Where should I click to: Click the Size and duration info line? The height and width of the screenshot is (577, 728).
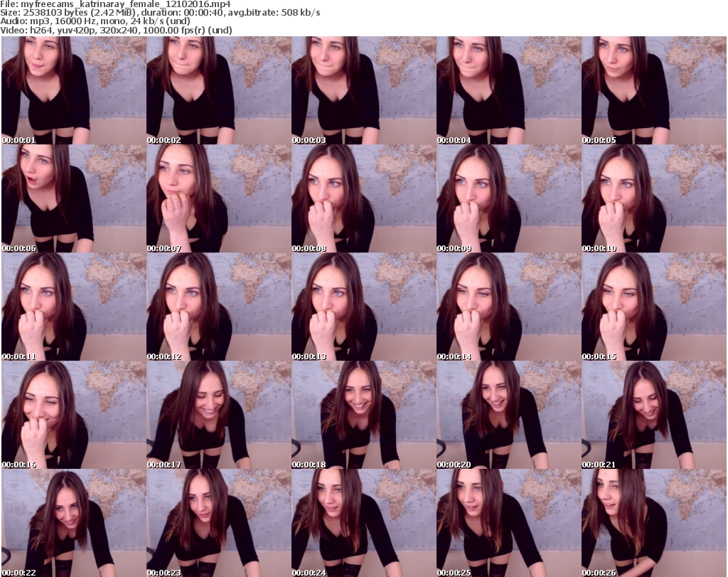click(x=160, y=13)
